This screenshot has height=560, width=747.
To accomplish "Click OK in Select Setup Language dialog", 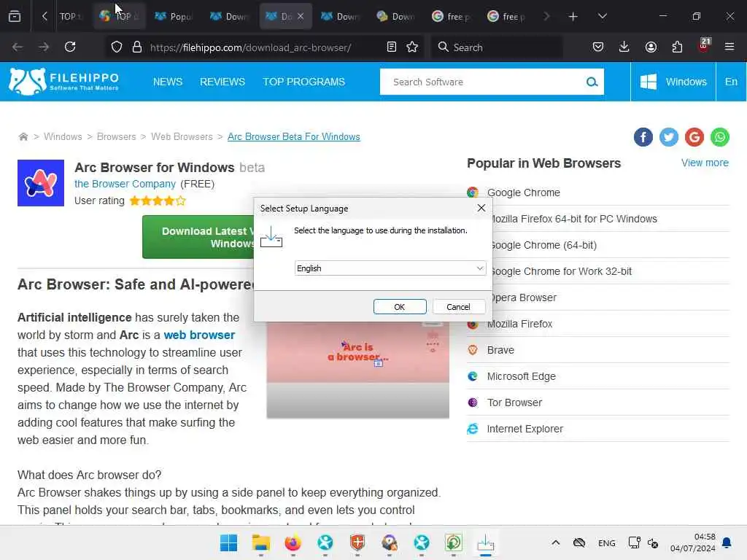I will (x=399, y=307).
